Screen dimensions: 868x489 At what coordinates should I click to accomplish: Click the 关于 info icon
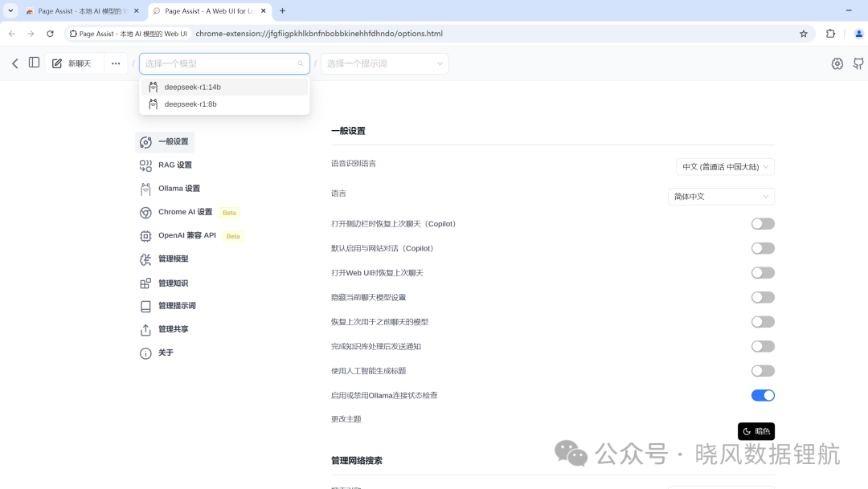(x=145, y=353)
